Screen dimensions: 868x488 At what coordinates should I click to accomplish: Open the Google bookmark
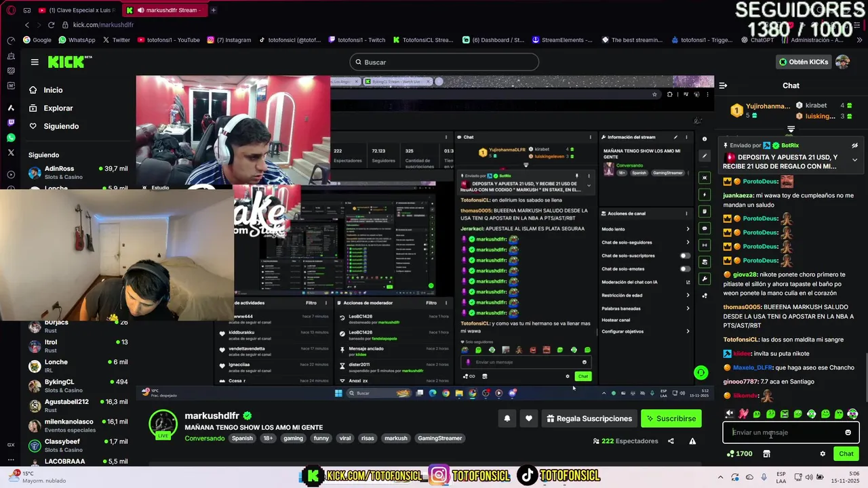click(37, 40)
